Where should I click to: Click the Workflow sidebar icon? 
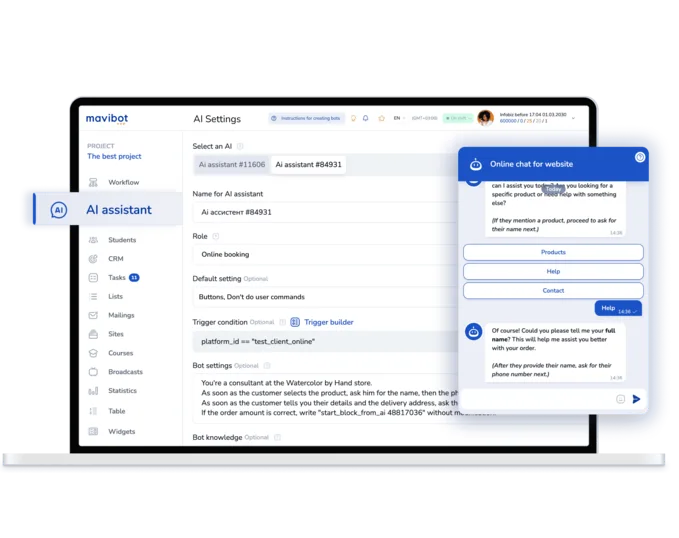tap(93, 182)
